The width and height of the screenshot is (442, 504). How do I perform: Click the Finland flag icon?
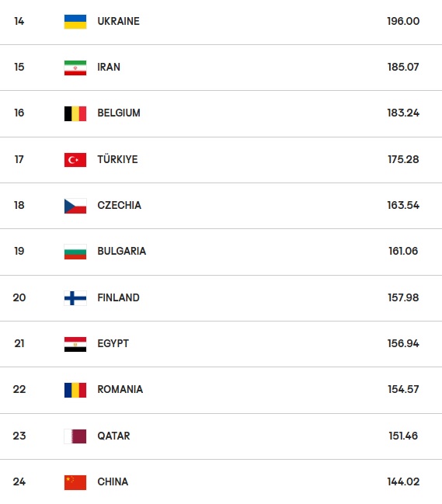(x=75, y=298)
